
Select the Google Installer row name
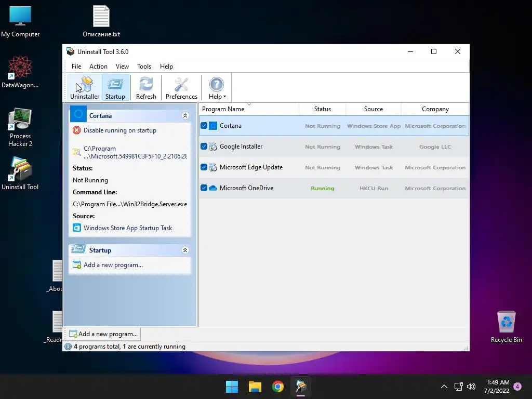point(241,147)
